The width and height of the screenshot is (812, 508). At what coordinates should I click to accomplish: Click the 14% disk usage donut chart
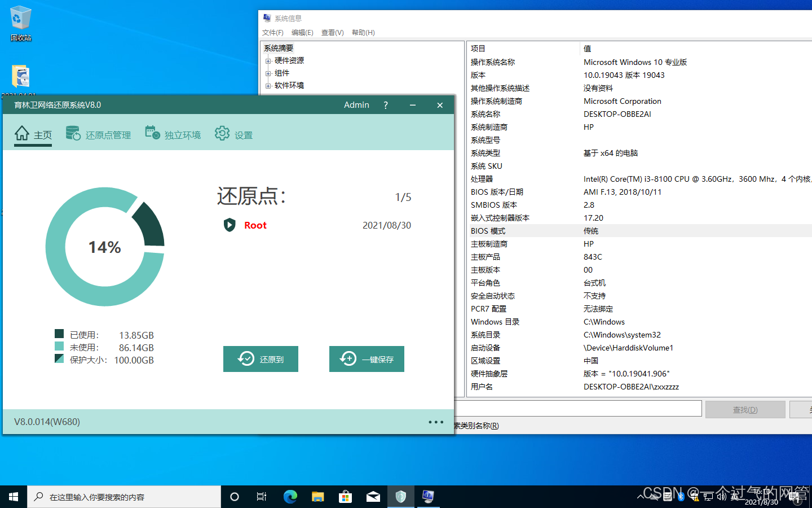[105, 247]
